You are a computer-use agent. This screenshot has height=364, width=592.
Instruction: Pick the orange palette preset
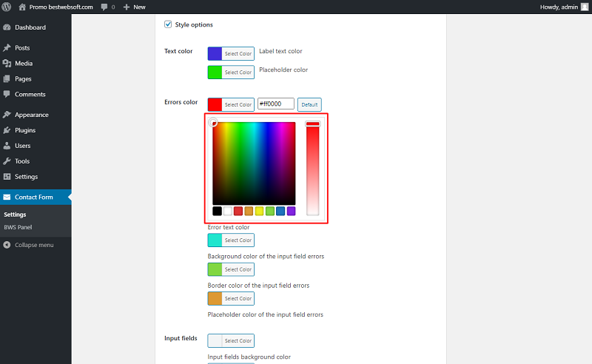(249, 211)
